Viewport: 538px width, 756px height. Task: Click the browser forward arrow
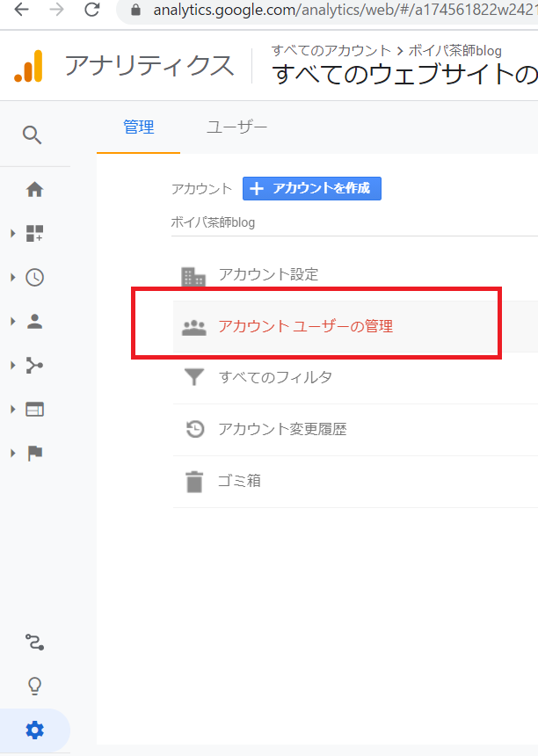click(57, 9)
